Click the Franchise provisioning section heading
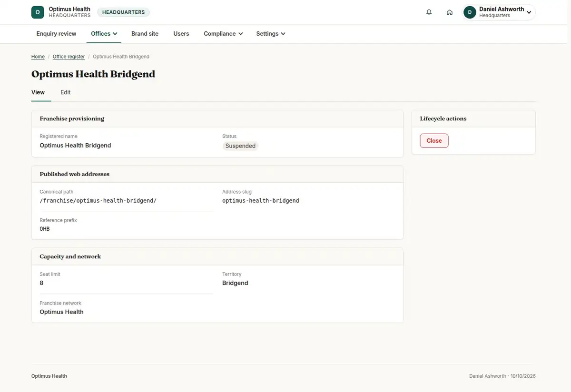 click(72, 118)
